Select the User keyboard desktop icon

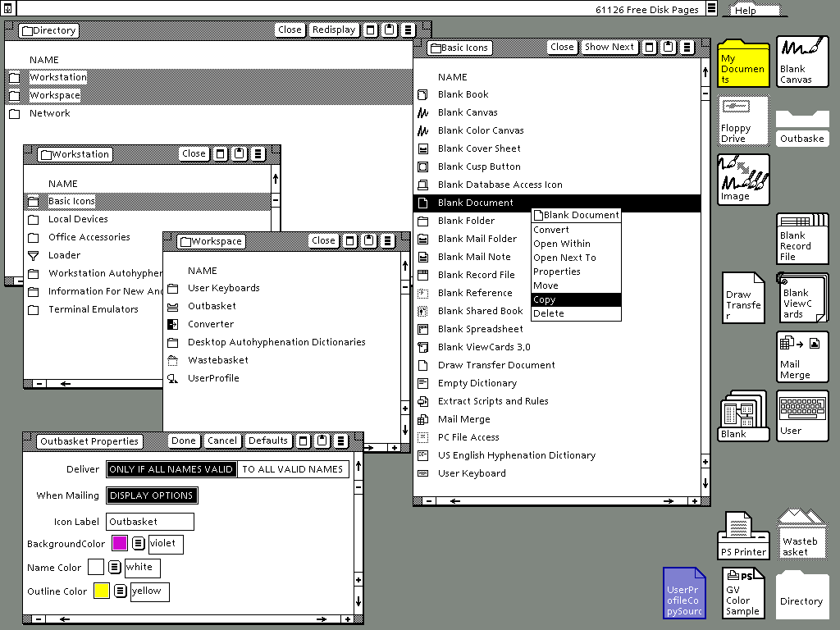[802, 416]
